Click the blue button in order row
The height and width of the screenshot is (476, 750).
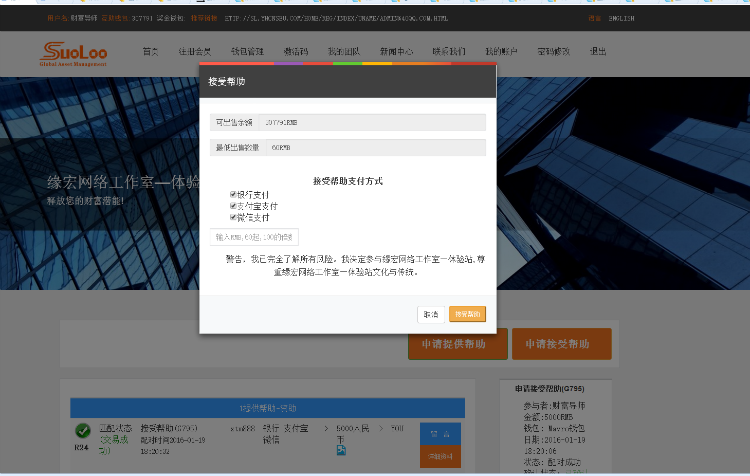tap(440, 434)
